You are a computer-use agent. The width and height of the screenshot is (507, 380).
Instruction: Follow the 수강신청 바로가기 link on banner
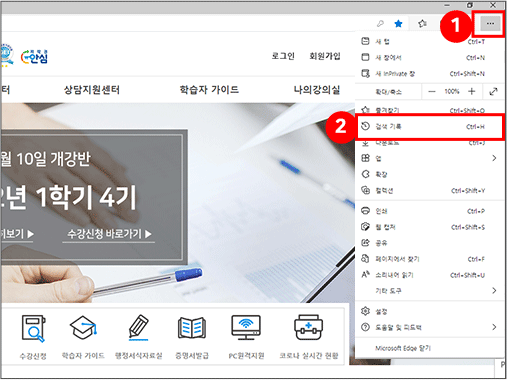(x=109, y=234)
